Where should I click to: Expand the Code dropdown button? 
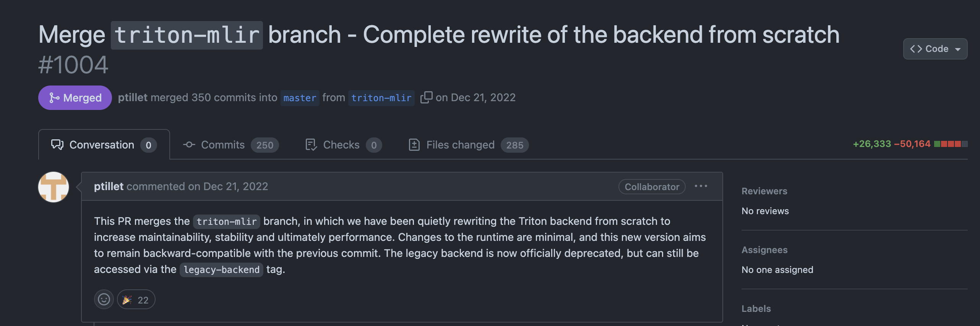(935, 49)
